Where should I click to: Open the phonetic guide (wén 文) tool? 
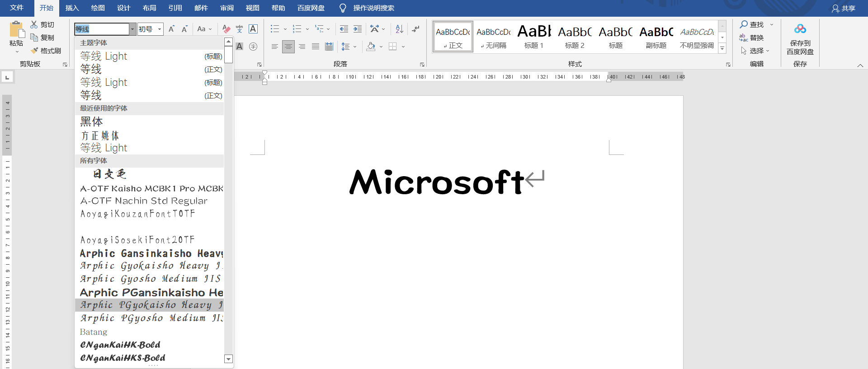[240, 29]
